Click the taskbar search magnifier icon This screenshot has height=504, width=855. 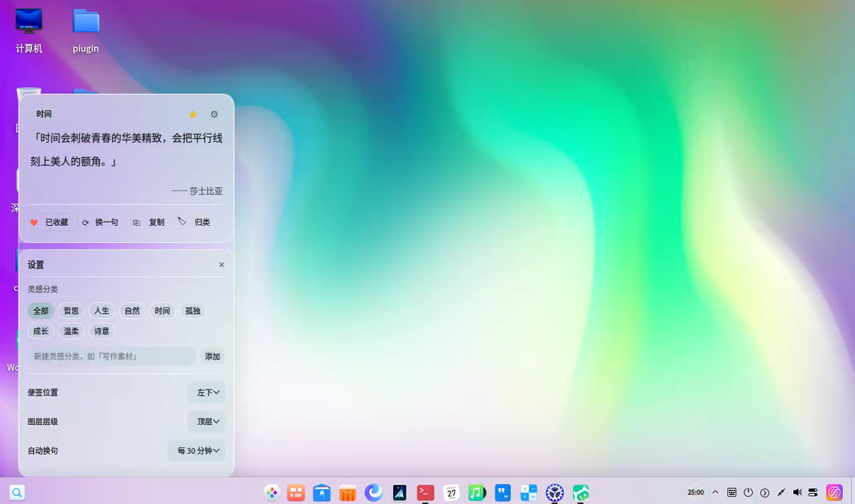point(17,492)
